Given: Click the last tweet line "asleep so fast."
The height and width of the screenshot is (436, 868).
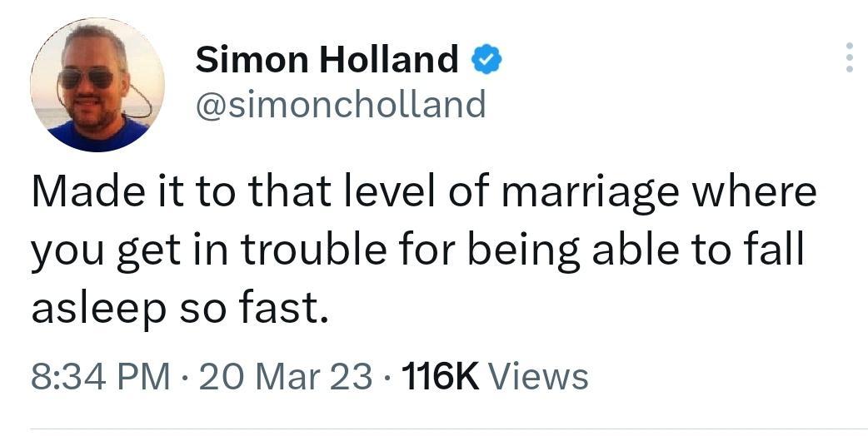Looking at the screenshot, I should click(x=175, y=310).
